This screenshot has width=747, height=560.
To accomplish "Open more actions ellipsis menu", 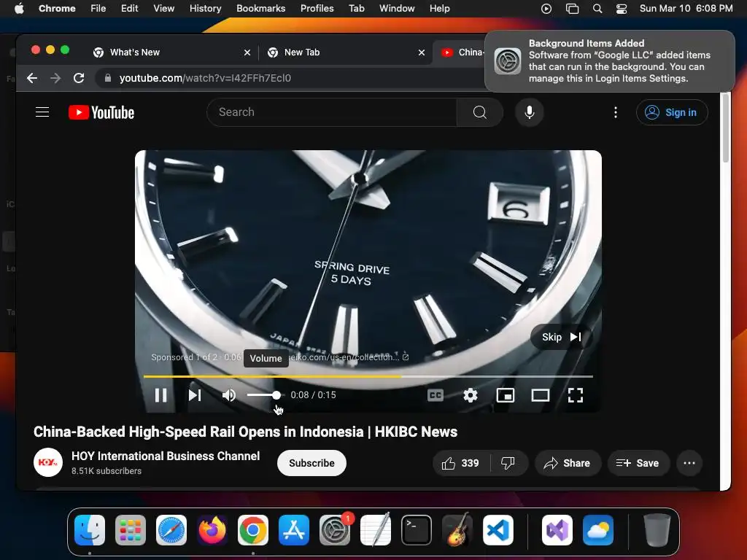I will tap(689, 463).
